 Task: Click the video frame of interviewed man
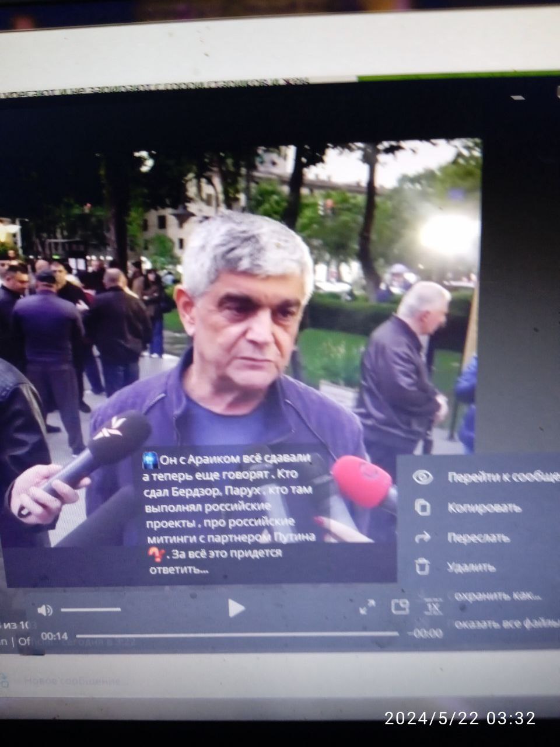245,292
